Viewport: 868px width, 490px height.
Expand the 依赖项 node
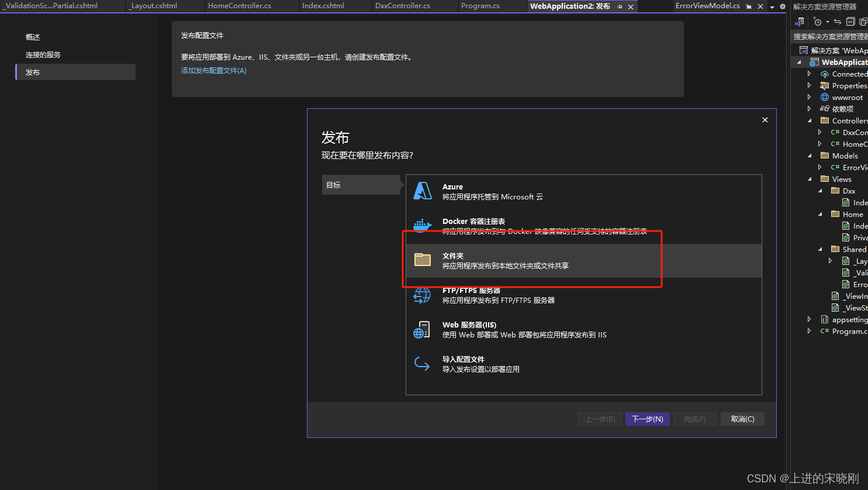810,109
